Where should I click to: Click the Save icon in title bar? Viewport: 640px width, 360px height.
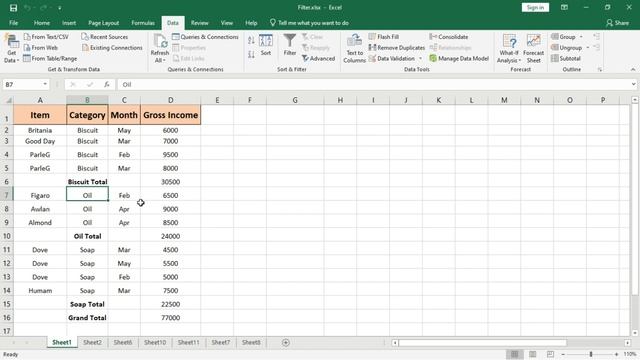[13, 8]
